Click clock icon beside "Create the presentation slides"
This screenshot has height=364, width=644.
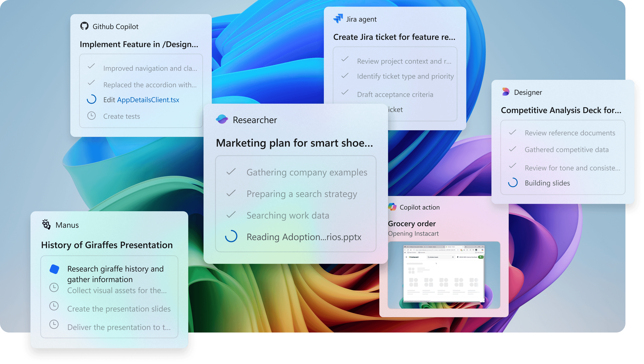point(54,306)
